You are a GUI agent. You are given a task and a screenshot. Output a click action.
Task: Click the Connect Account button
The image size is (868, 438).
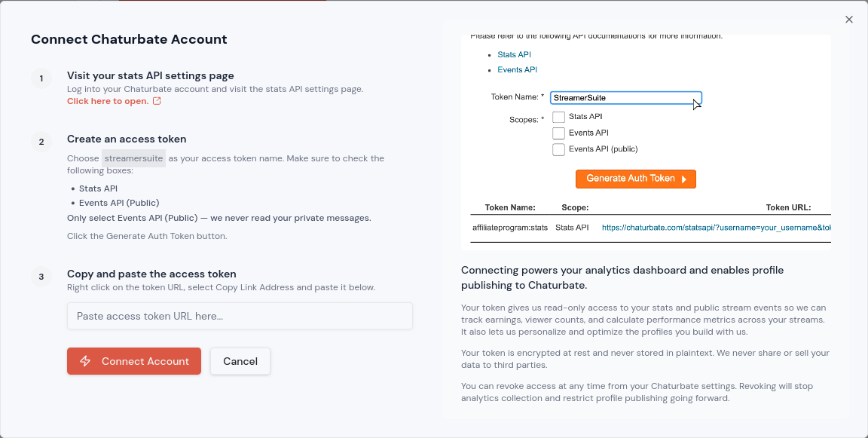click(x=133, y=361)
